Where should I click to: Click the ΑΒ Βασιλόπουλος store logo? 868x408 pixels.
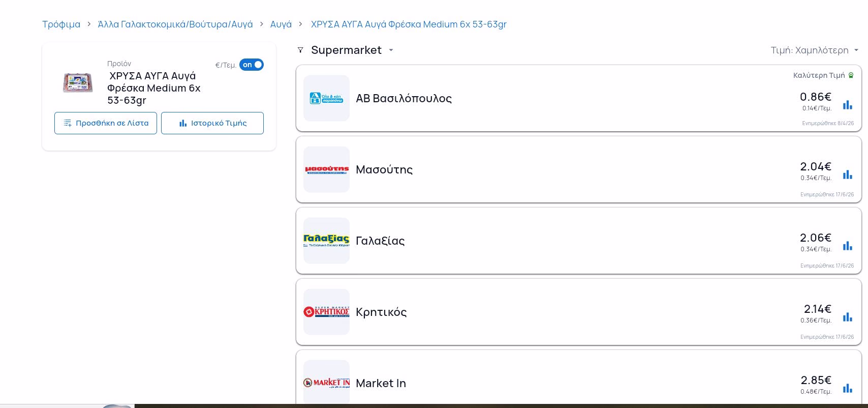tap(326, 98)
